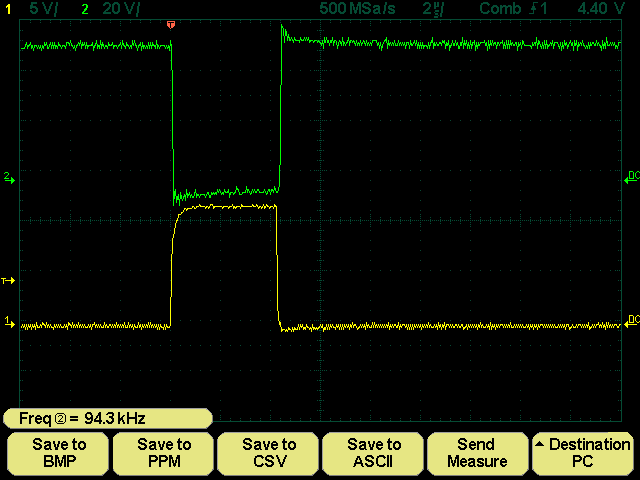Click the trigger level T arrow marker
The image size is (640, 480).
click(8, 281)
